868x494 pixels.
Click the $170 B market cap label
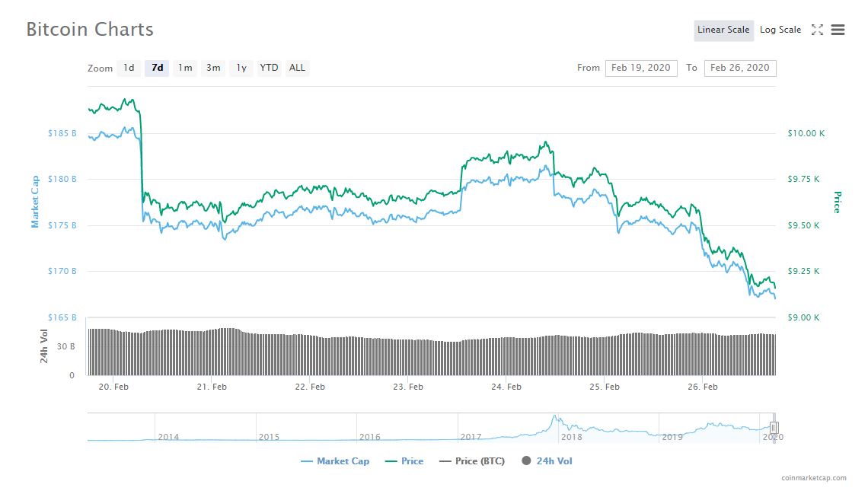62,271
